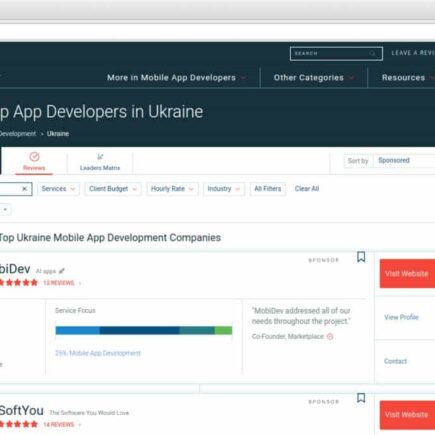This screenshot has width=435, height=435.
Task: Click the Leaders Matrix icon
Action: (100, 157)
